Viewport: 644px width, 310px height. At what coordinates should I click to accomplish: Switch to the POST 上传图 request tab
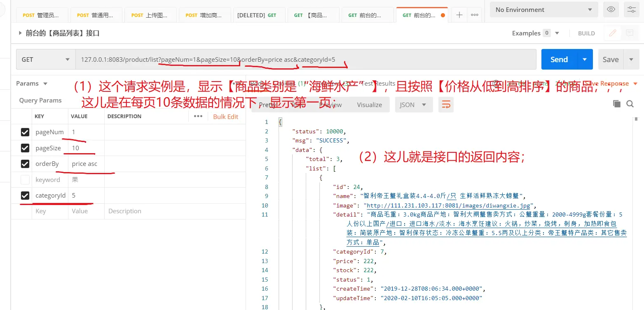pyautogui.click(x=150, y=15)
